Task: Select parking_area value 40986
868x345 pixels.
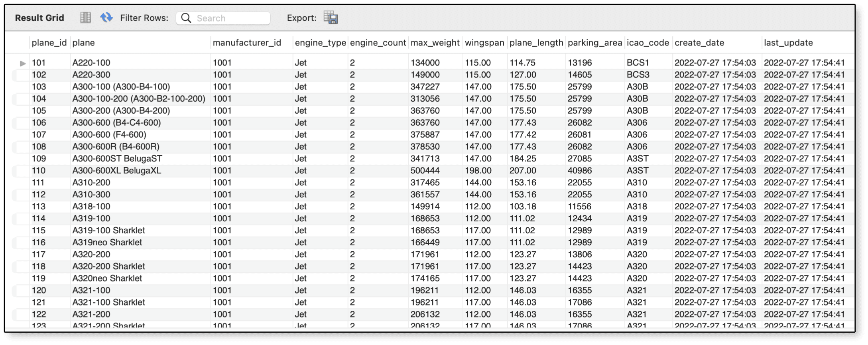Action: (580, 170)
